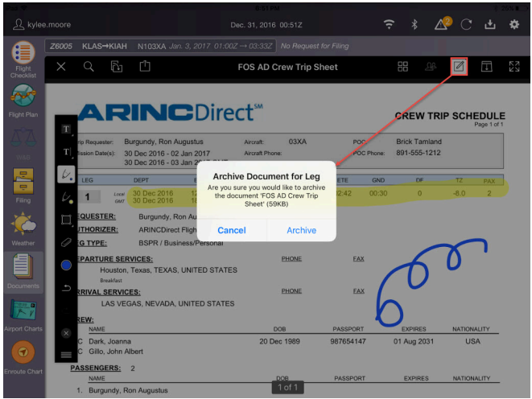532x399 pixels.
Task: Close the annotation toolbar
Action: (x=66, y=333)
